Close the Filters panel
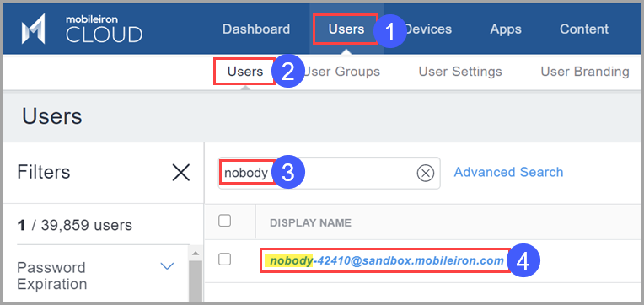The width and height of the screenshot is (644, 305). (180, 173)
